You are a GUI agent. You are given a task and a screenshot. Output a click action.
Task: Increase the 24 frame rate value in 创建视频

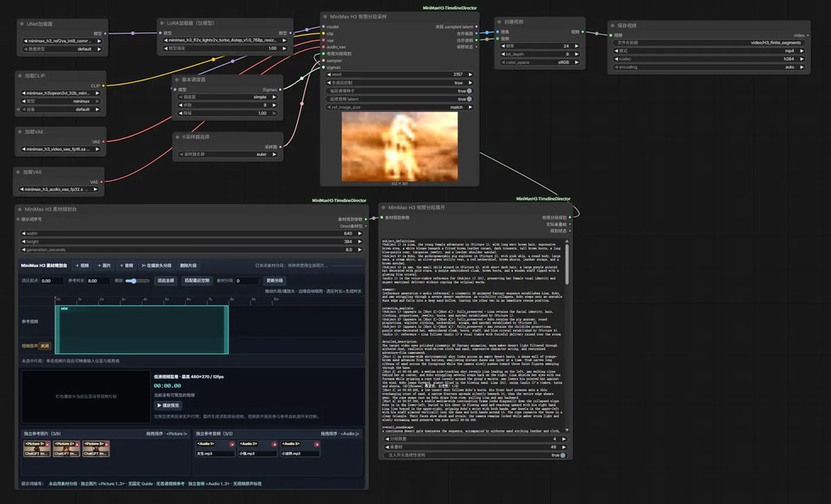(577, 46)
